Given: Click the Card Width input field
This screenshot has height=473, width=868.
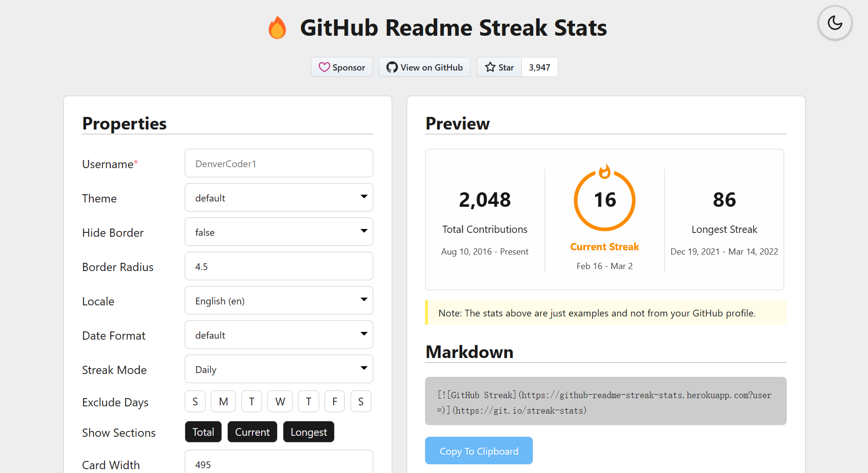Looking at the screenshot, I should 279,462.
